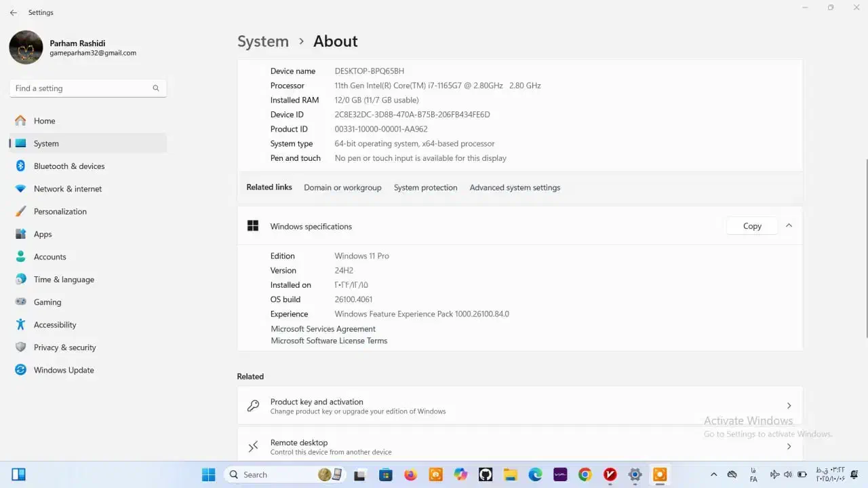This screenshot has height=488, width=868.
Task: Open Network & internet settings
Action: point(67,189)
